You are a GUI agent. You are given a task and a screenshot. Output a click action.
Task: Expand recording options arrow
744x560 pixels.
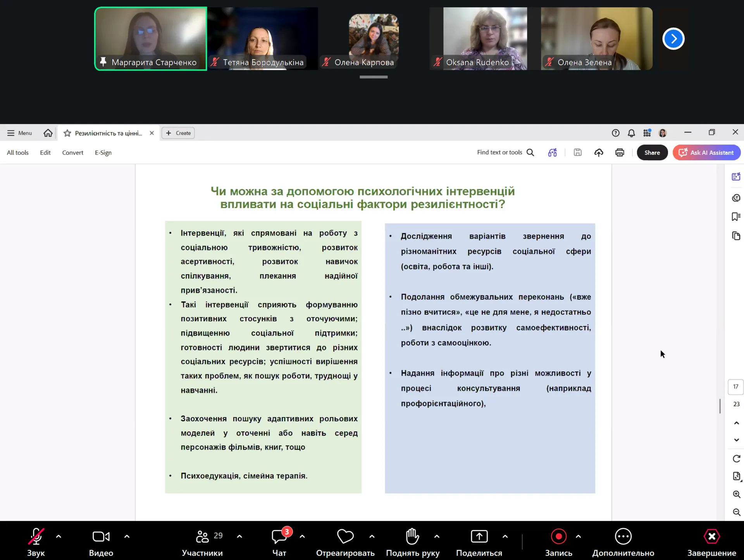(x=578, y=536)
